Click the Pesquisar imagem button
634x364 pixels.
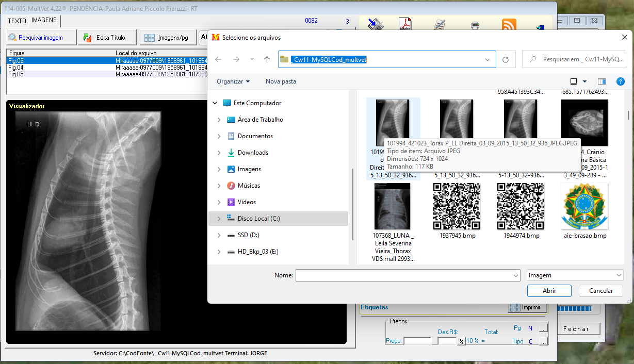[41, 38]
